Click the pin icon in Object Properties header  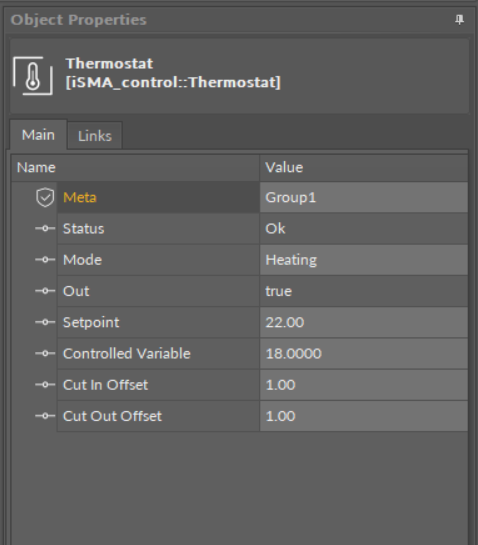point(459,20)
